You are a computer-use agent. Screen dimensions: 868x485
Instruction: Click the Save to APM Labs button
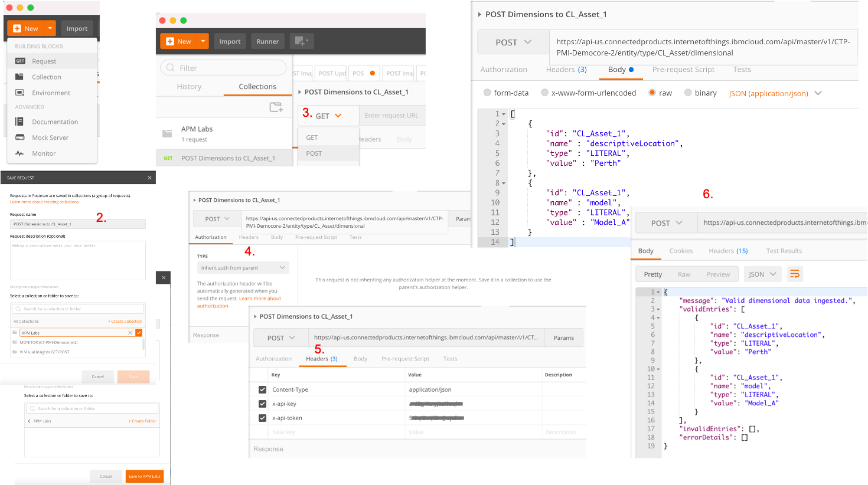click(x=145, y=476)
